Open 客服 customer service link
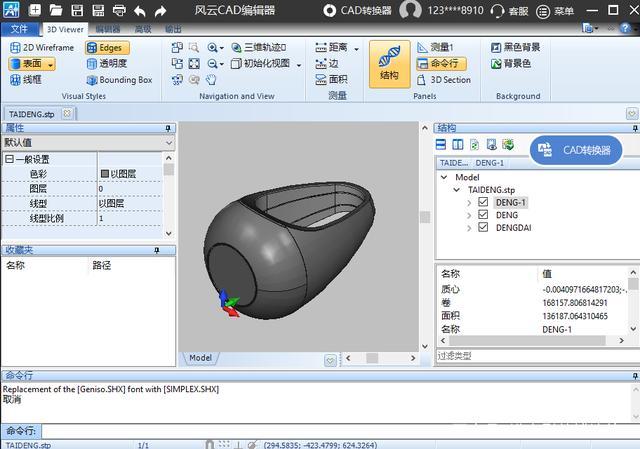Viewport: 640px width, 449px height. point(510,11)
